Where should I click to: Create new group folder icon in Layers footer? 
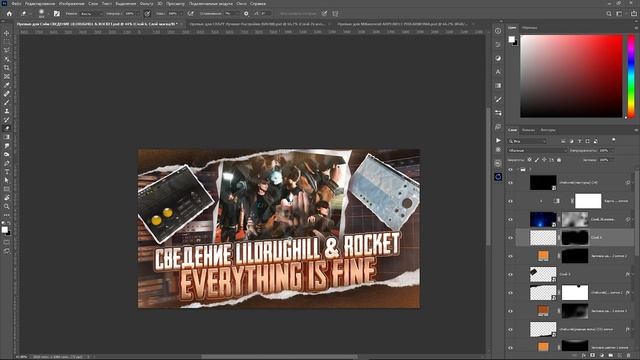[611, 356]
